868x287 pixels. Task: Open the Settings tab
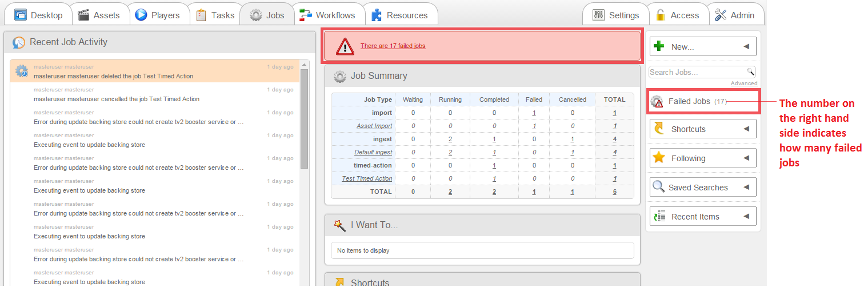click(x=616, y=15)
